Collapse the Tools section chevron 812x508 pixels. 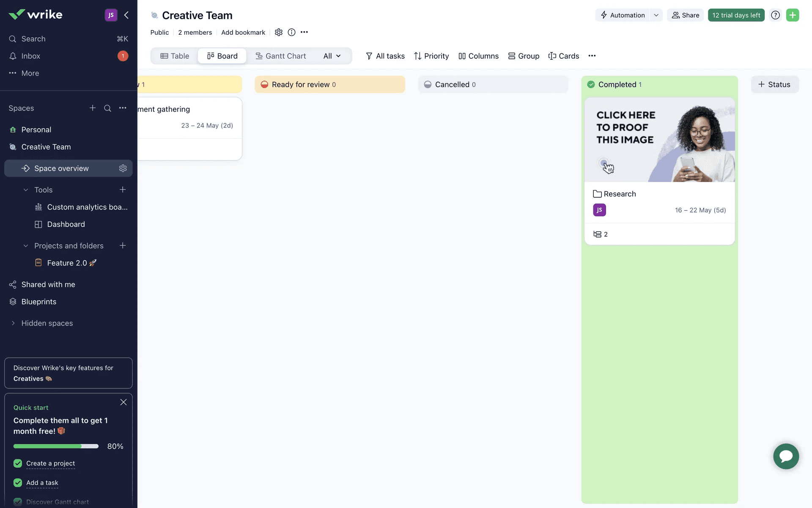click(x=26, y=190)
